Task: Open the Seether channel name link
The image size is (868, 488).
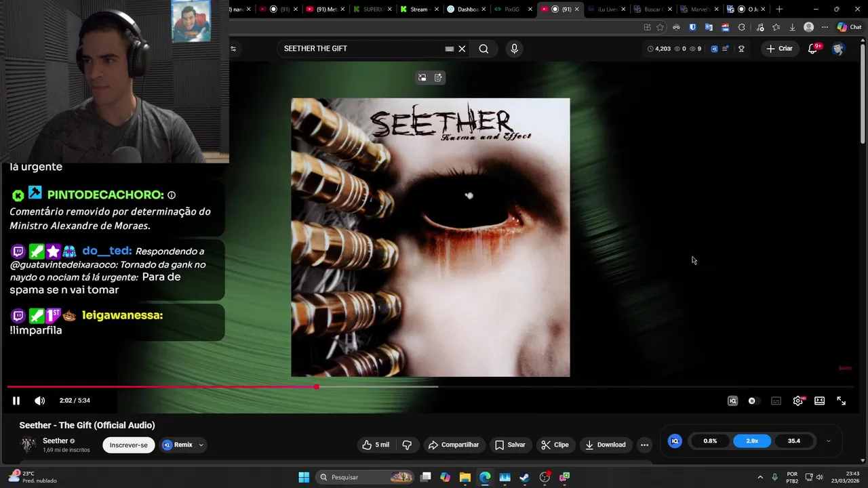Action: (56, 441)
